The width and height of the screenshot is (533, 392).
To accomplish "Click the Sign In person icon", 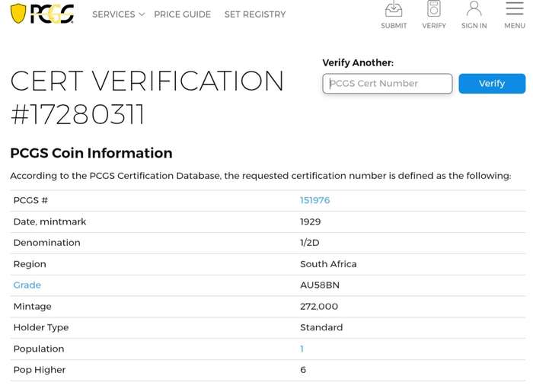I will click(x=474, y=8).
